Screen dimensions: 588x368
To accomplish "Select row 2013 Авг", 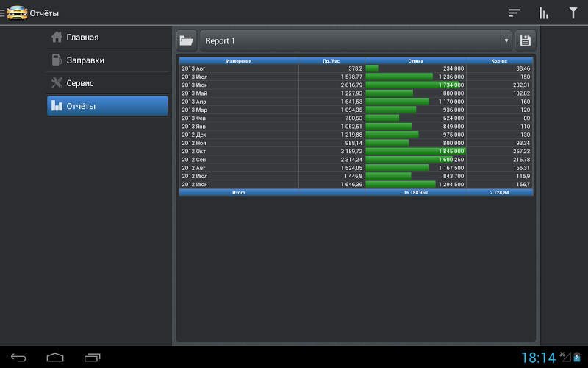I will (356, 68).
